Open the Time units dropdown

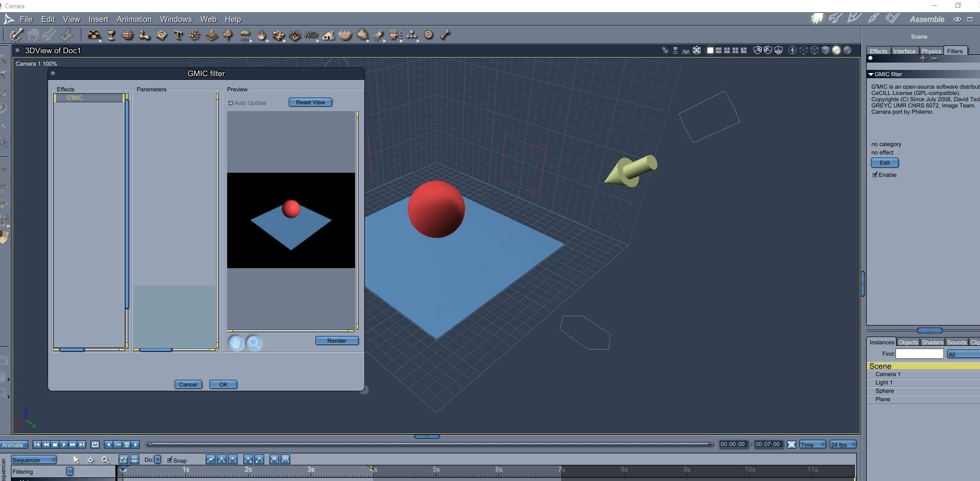pyautogui.click(x=812, y=444)
